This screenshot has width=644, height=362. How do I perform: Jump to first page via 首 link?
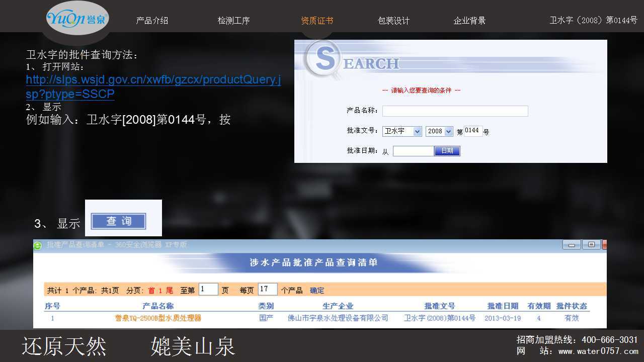point(151,291)
